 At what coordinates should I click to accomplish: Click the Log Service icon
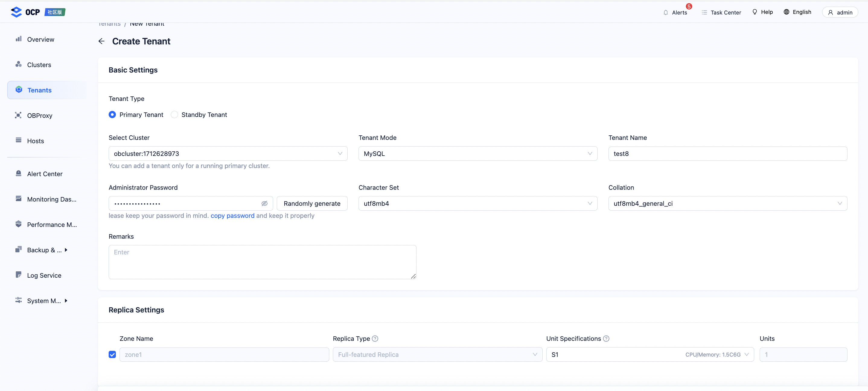pos(18,275)
